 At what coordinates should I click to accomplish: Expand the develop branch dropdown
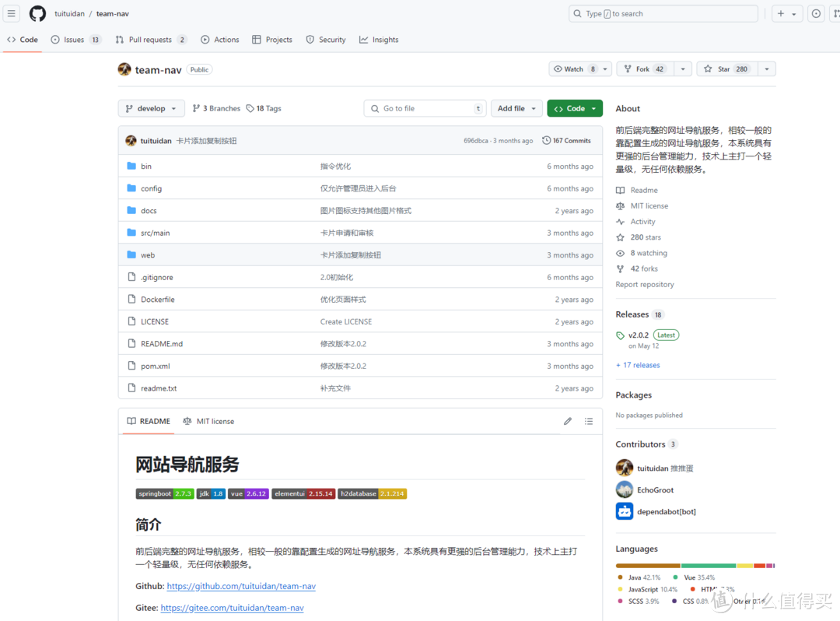[152, 108]
